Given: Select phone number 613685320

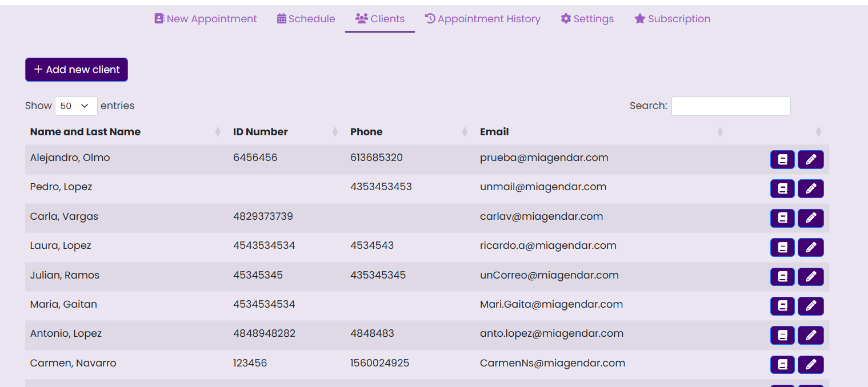Looking at the screenshot, I should (x=377, y=158).
